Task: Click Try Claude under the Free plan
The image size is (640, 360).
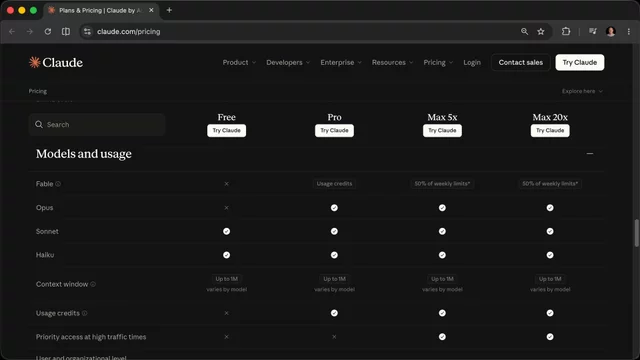Action: [227, 131]
